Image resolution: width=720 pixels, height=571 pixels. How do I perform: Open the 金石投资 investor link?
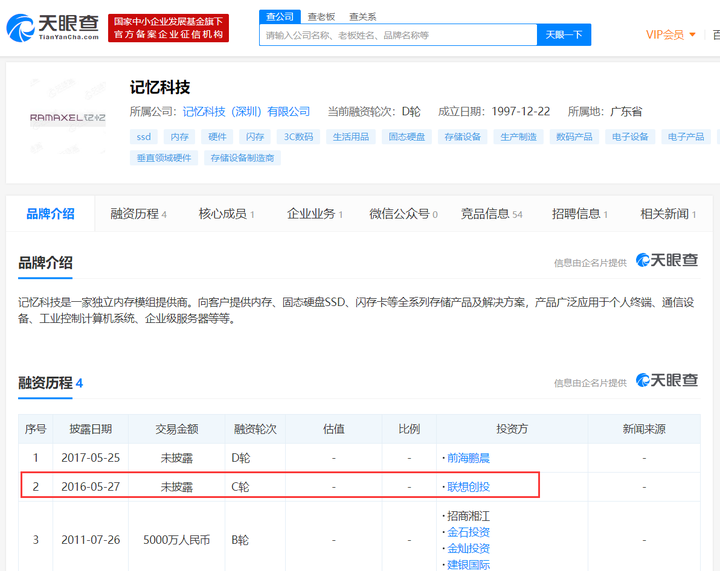tap(468, 532)
